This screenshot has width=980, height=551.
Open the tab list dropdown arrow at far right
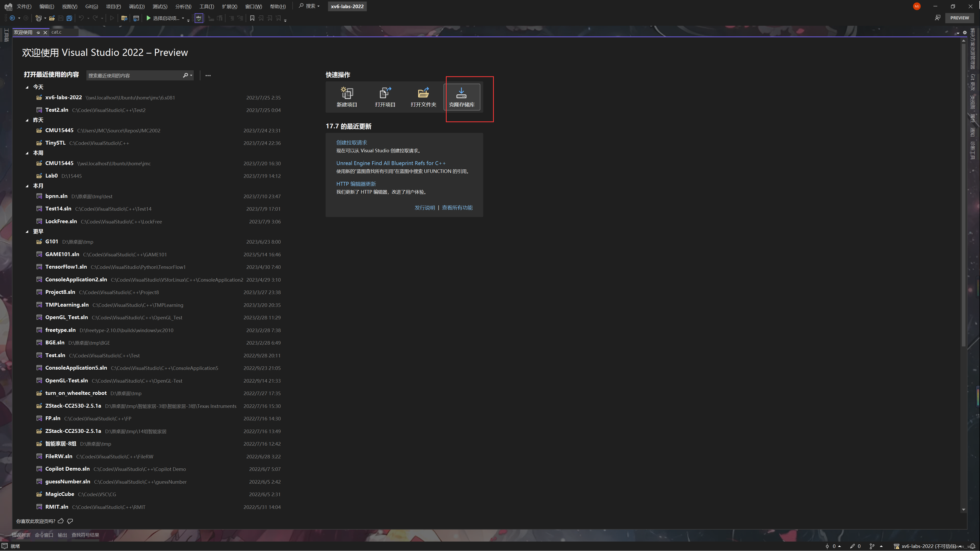(x=958, y=33)
